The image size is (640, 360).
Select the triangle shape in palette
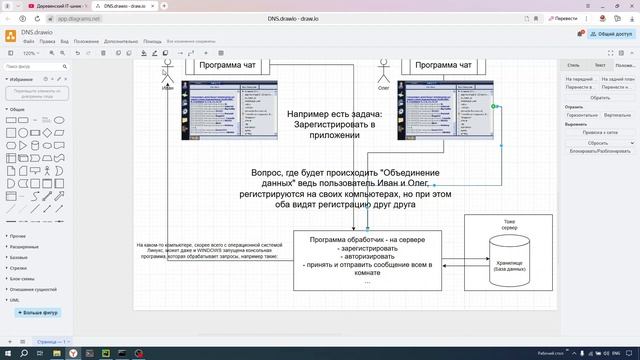coord(23,145)
